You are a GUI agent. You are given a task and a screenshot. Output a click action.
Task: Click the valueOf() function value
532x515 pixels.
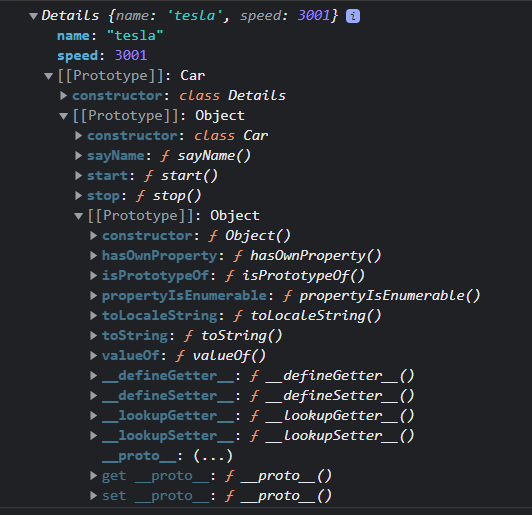click(221, 356)
